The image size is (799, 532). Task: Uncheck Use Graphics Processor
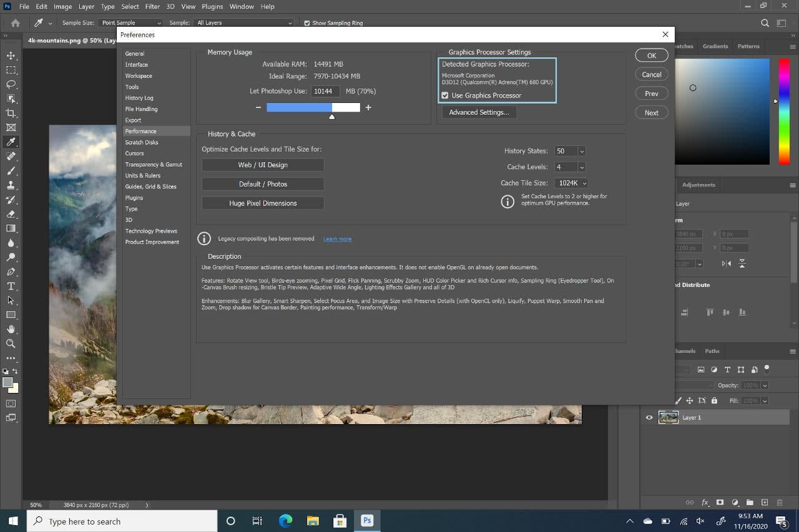[x=445, y=95]
